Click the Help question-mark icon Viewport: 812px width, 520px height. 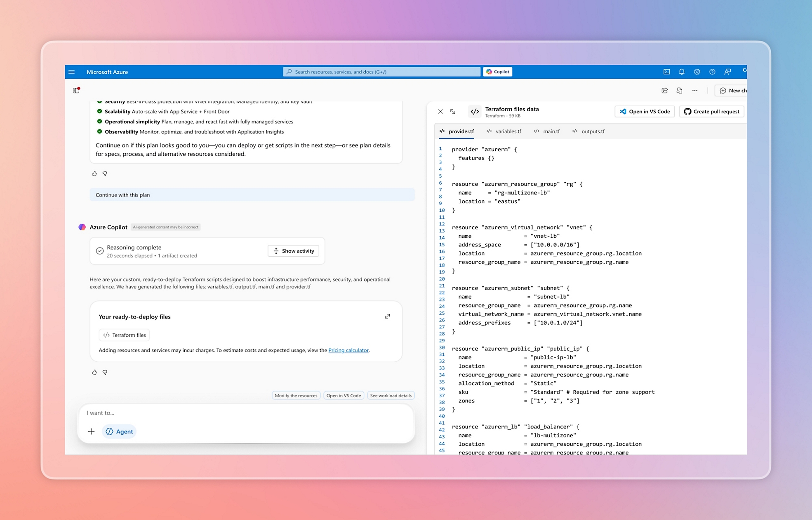712,71
